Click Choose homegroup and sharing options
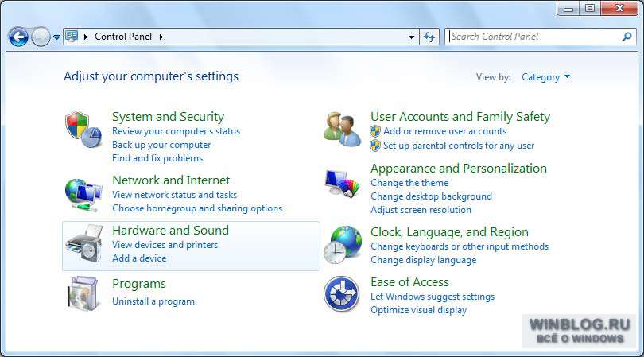 coord(197,208)
